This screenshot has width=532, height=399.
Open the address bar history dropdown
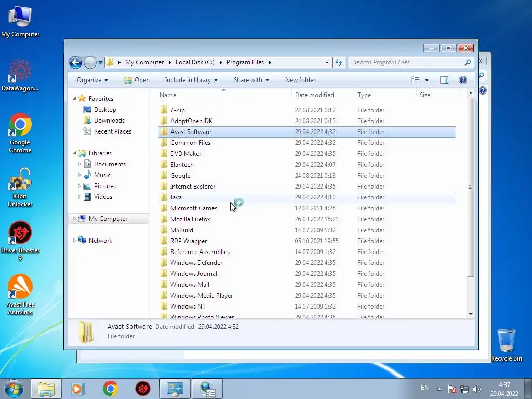[327, 62]
